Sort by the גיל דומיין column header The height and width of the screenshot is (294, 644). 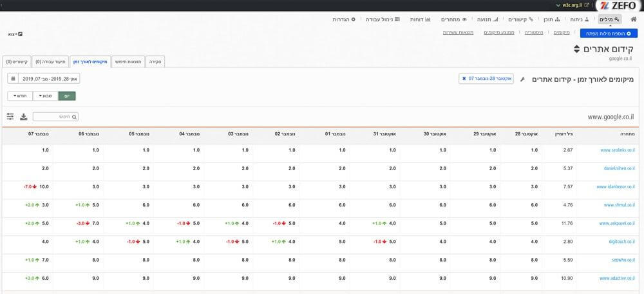(564, 134)
